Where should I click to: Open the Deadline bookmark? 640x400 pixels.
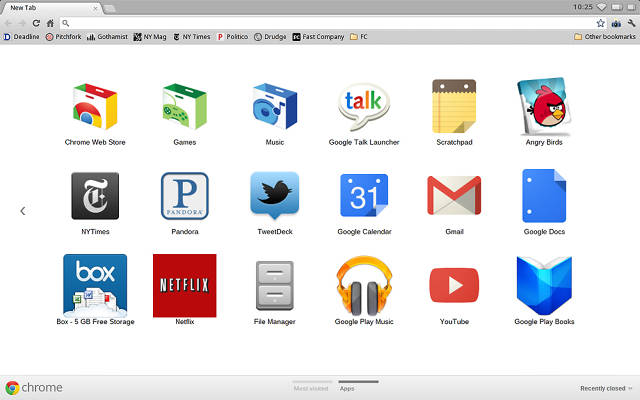click(x=22, y=37)
